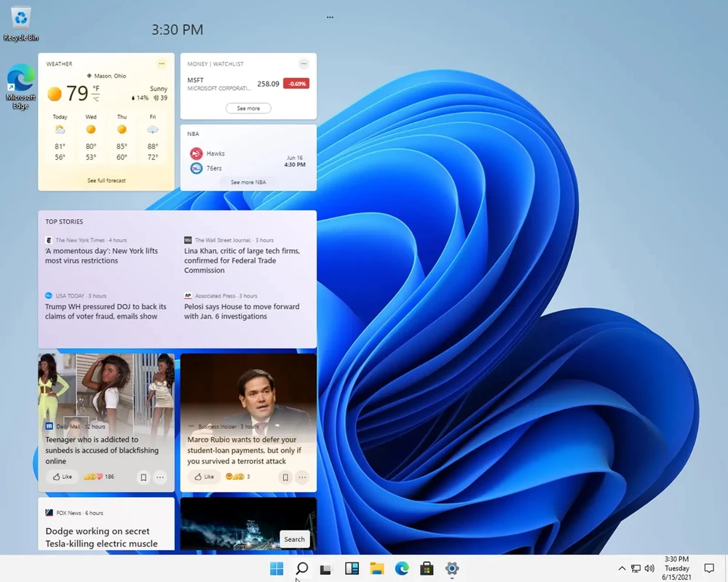Expand hidden icons in the system tray
The image size is (728, 582).
coord(621,568)
